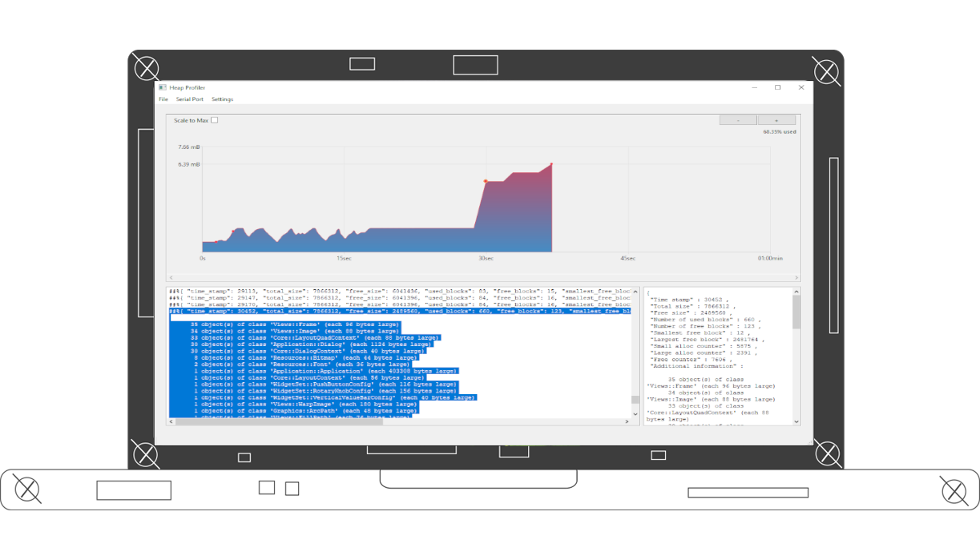Open the File menu
Viewport: 980px width, 560px height.
[x=163, y=99]
